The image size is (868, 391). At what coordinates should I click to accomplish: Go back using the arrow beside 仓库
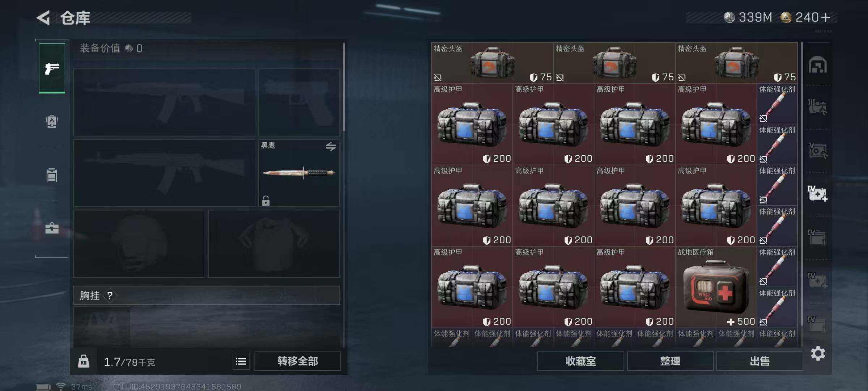[43, 18]
